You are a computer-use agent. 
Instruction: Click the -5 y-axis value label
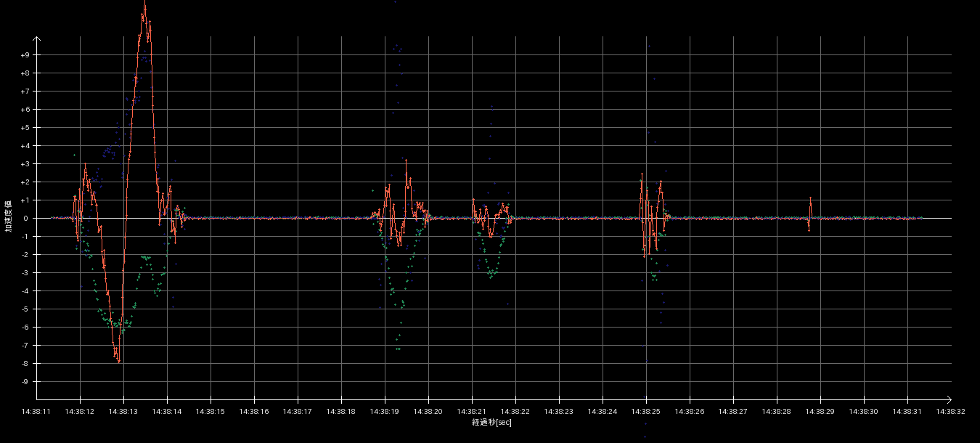pos(25,309)
